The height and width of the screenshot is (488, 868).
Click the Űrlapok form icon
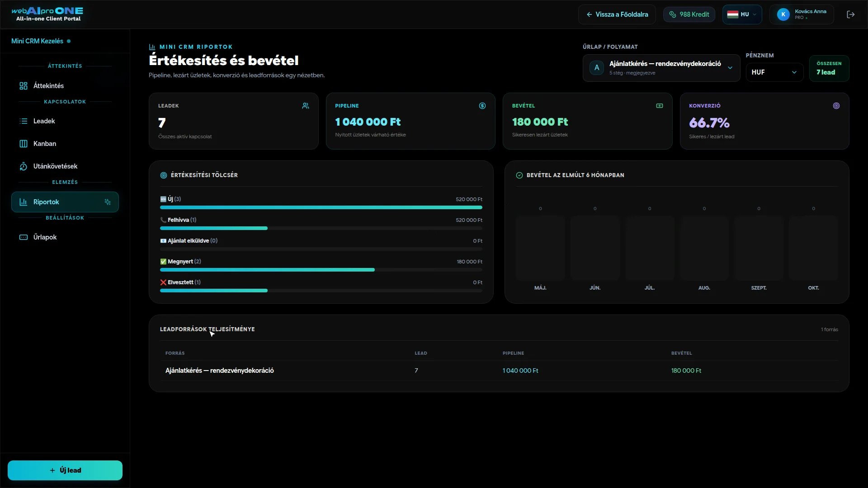point(24,237)
